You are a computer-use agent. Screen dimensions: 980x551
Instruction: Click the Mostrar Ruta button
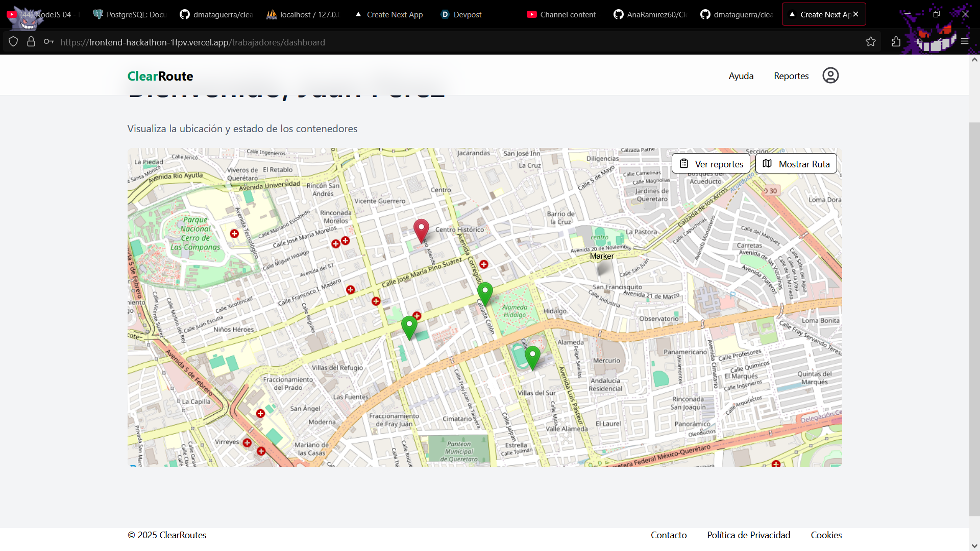(796, 164)
